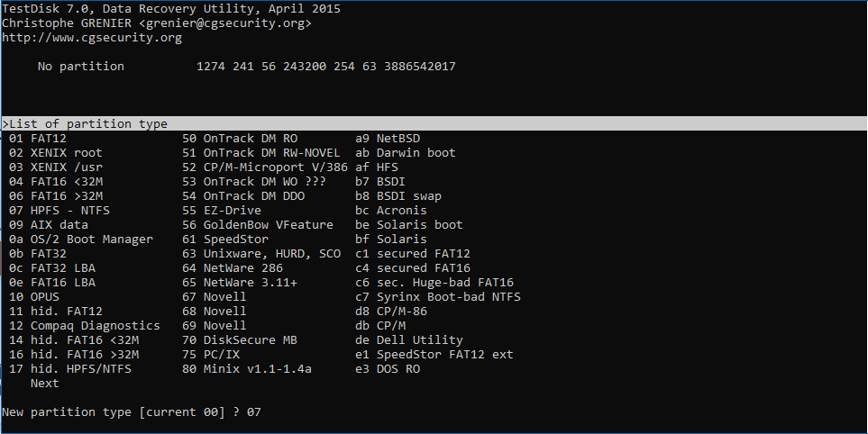868x434 pixels.
Task: Click the TestDisk 7.0 title line
Action: click(x=171, y=9)
